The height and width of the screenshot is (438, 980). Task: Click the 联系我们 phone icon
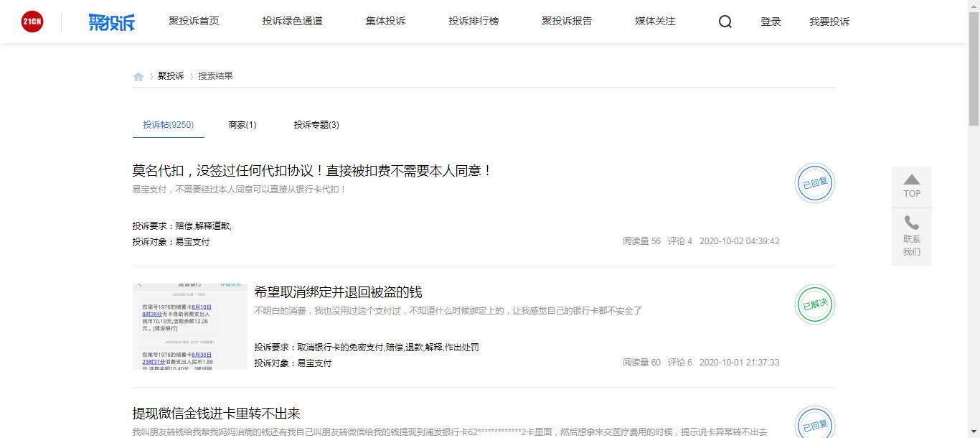pyautogui.click(x=911, y=224)
